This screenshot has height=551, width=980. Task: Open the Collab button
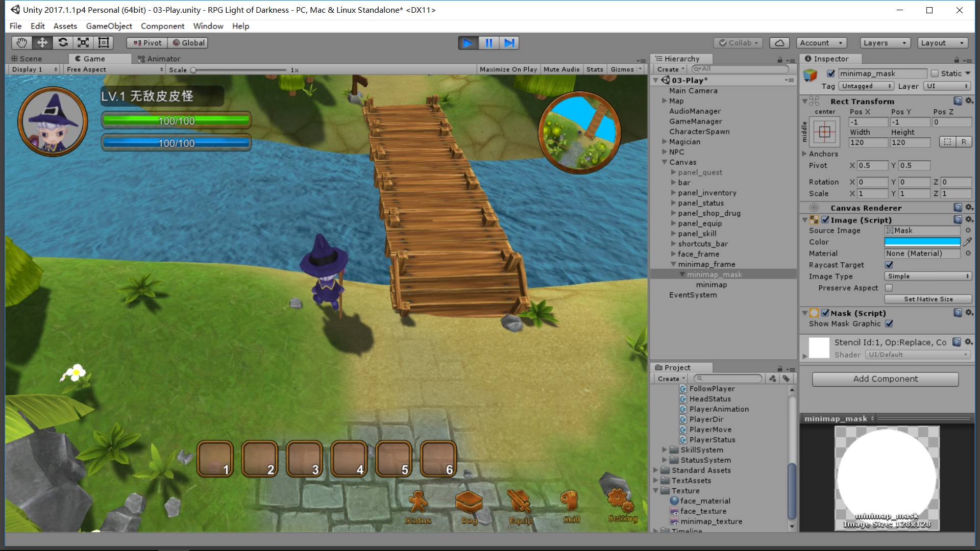tap(738, 43)
